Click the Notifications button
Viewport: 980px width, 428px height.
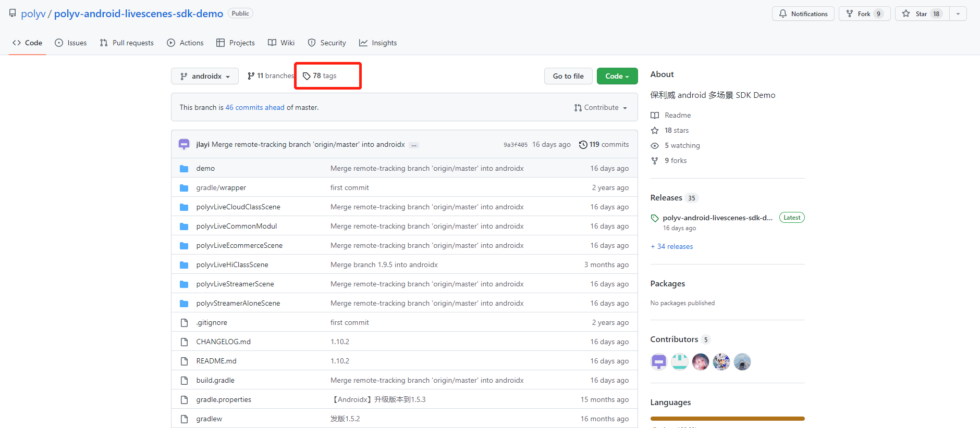(803, 14)
